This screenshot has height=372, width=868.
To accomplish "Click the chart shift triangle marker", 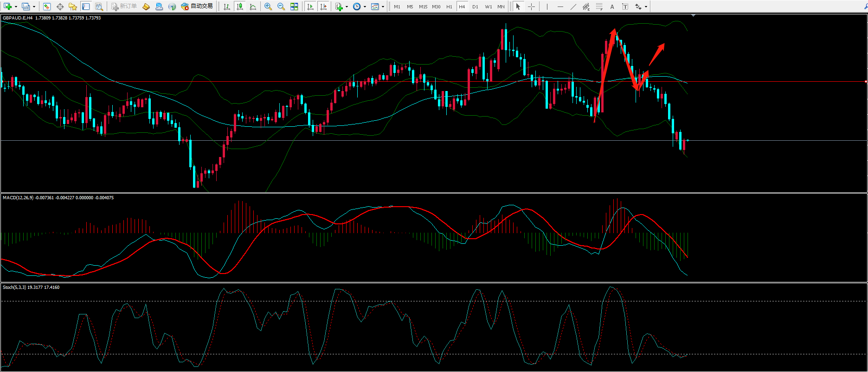I will tap(693, 16).
